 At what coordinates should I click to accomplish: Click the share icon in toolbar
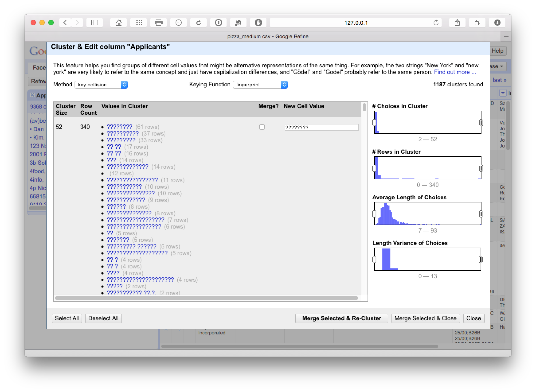tap(457, 23)
